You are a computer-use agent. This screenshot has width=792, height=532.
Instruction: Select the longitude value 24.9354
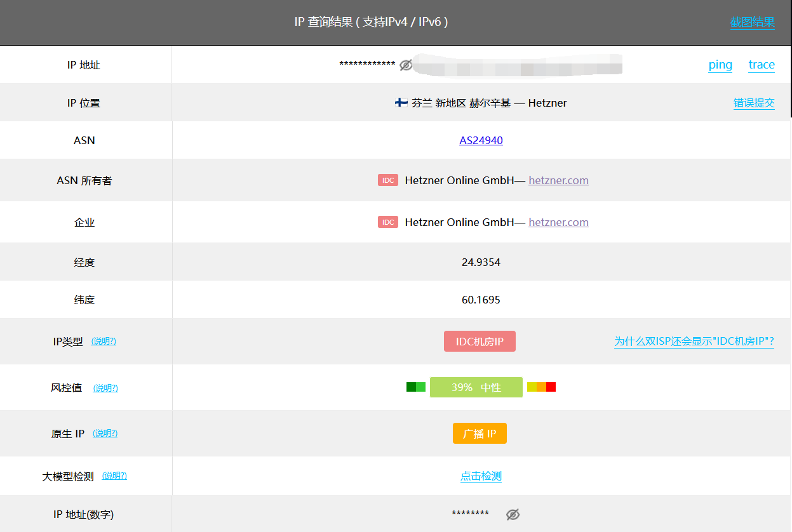481,262
